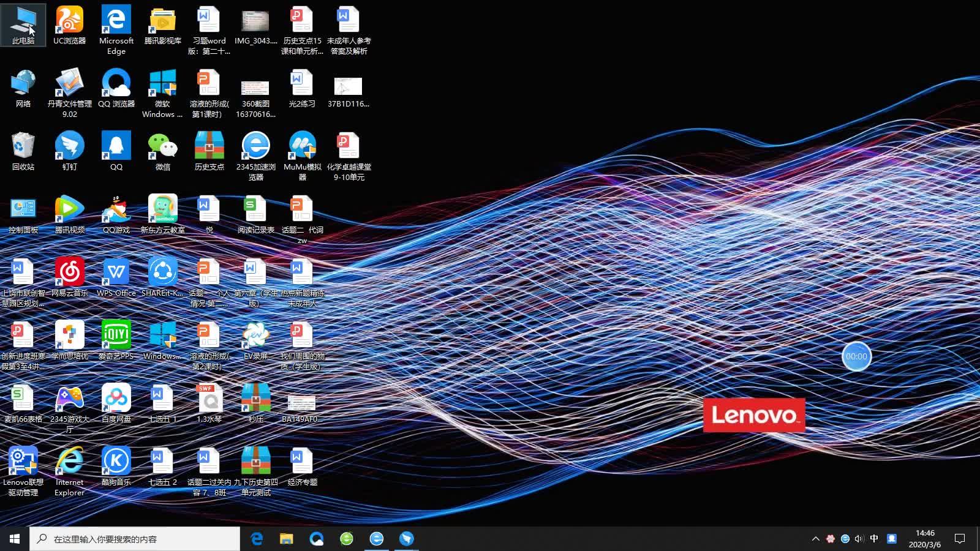This screenshot has width=980, height=551.
Task: Click the WPS Office desktop shortcut
Action: click(x=116, y=277)
